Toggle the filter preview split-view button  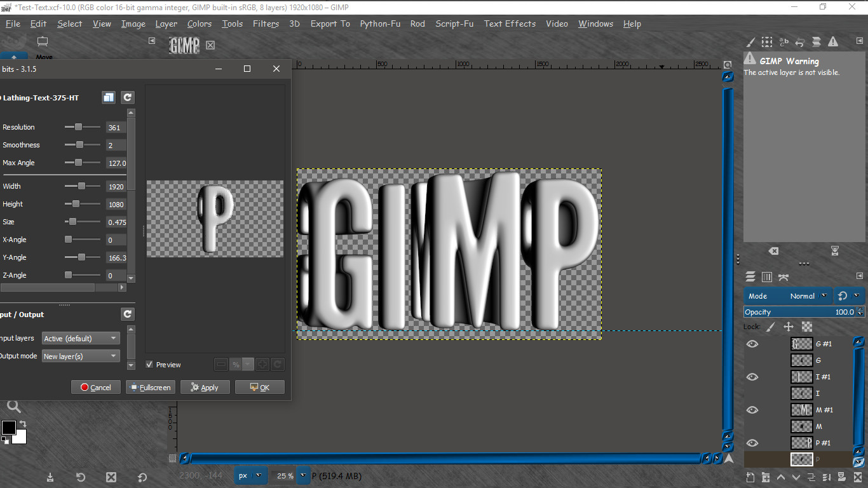tap(109, 97)
